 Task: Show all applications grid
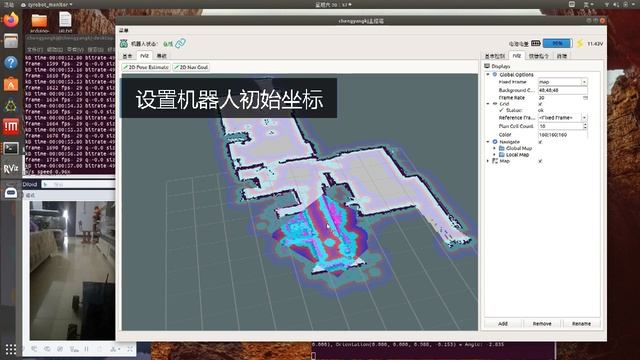pyautogui.click(x=11, y=349)
